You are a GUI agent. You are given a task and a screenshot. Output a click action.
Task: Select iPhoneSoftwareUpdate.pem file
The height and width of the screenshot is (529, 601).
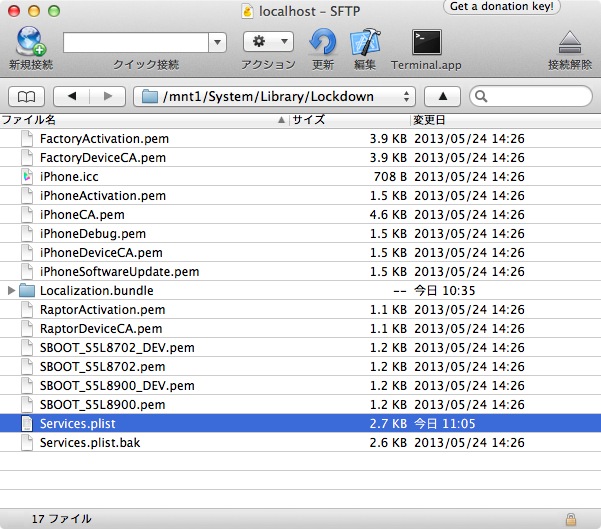[x=120, y=272]
